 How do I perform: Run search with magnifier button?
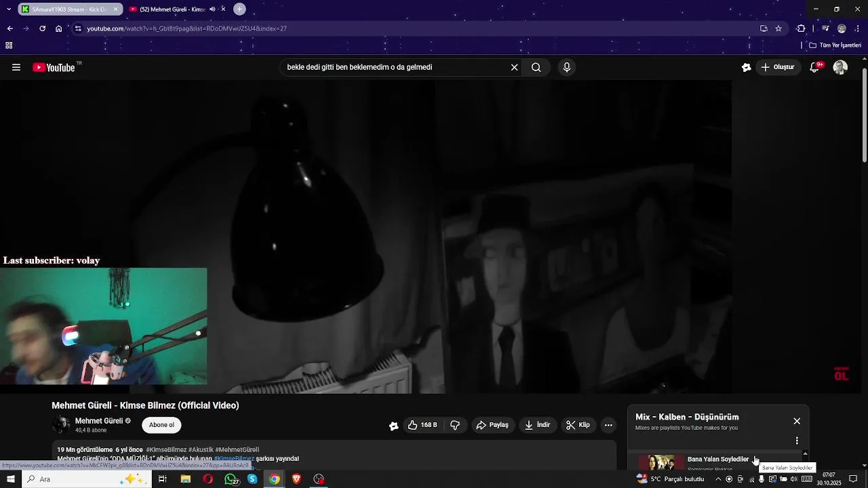tap(536, 67)
